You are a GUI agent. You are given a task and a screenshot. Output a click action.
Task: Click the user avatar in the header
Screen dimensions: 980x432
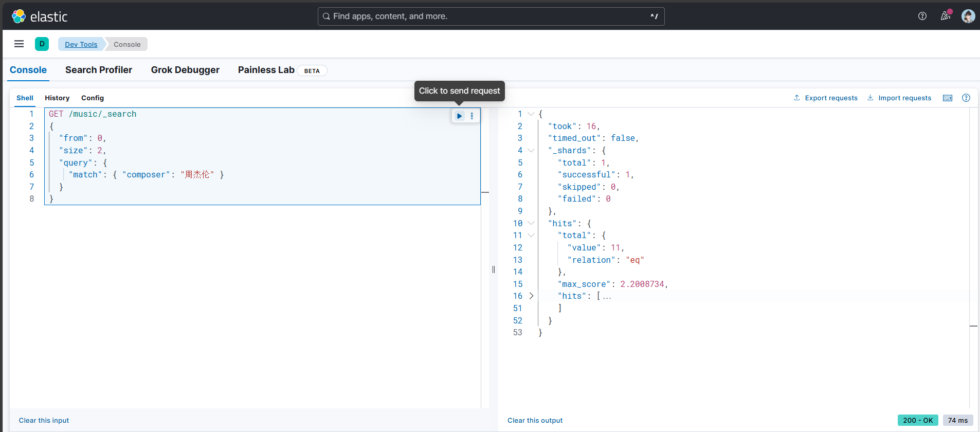968,16
